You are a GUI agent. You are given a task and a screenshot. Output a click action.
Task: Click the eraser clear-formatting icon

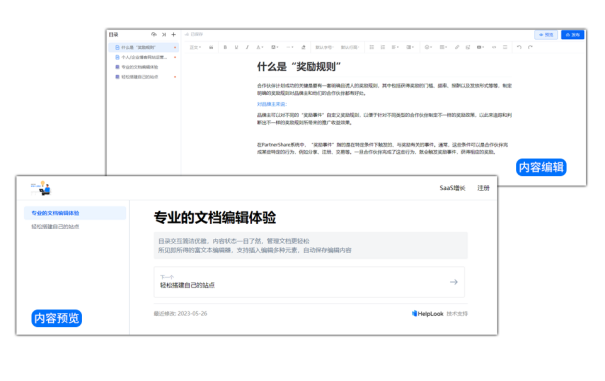point(303,47)
